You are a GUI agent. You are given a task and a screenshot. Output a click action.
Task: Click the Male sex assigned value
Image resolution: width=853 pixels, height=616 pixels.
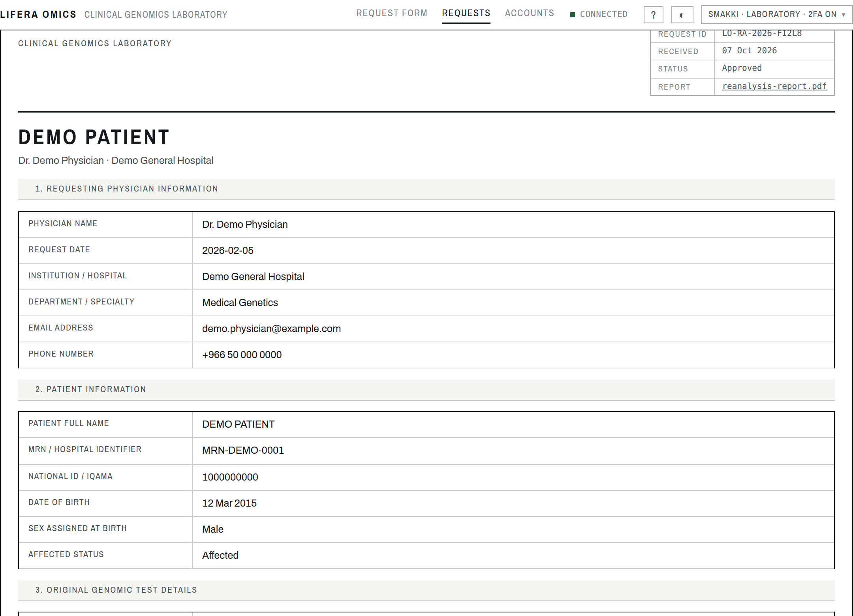click(212, 529)
